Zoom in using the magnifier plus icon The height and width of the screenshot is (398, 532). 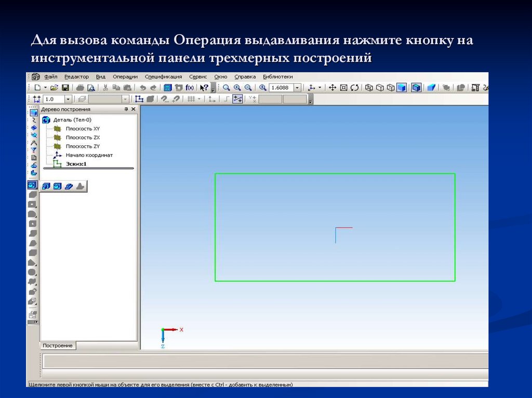(x=237, y=88)
